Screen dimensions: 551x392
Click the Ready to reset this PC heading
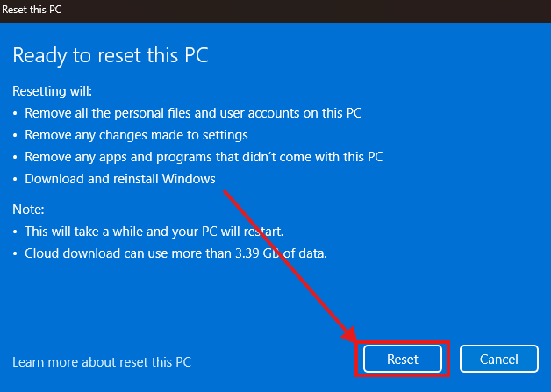coord(111,55)
